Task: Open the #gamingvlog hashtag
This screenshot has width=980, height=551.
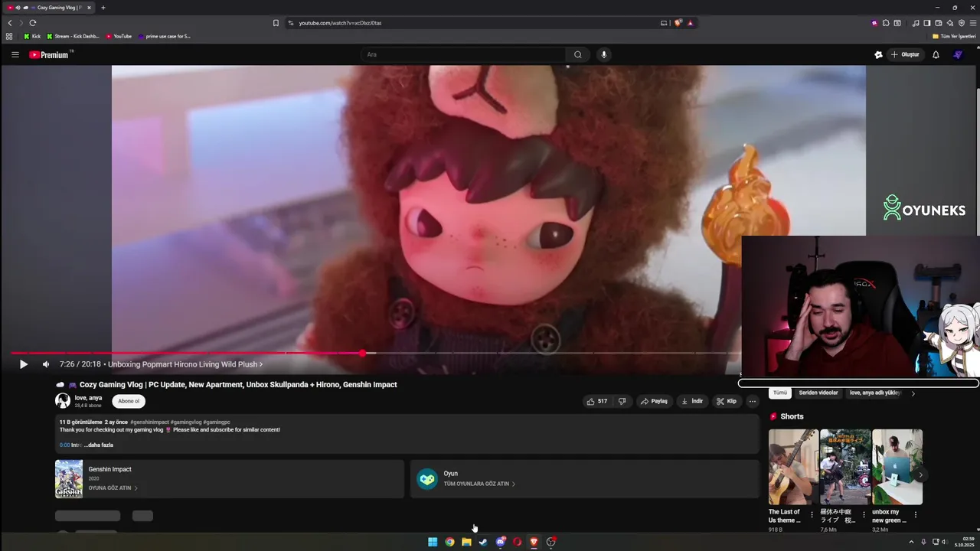Action: point(186,422)
